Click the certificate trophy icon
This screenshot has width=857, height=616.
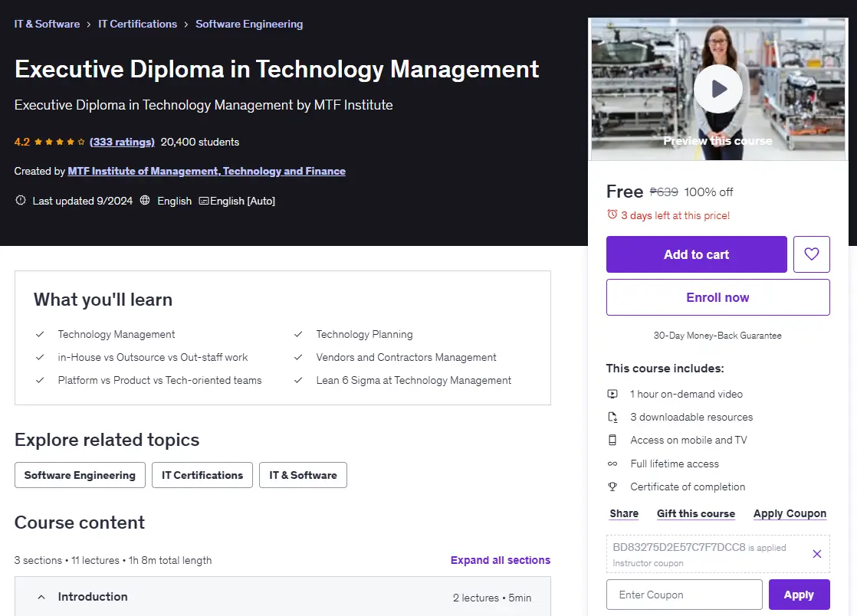click(x=612, y=487)
